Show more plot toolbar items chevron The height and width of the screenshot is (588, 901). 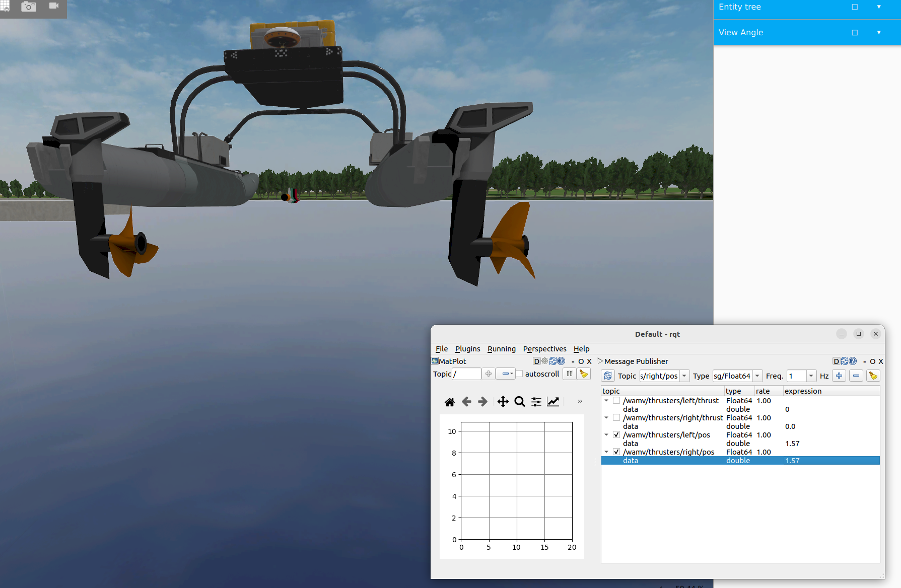point(580,402)
